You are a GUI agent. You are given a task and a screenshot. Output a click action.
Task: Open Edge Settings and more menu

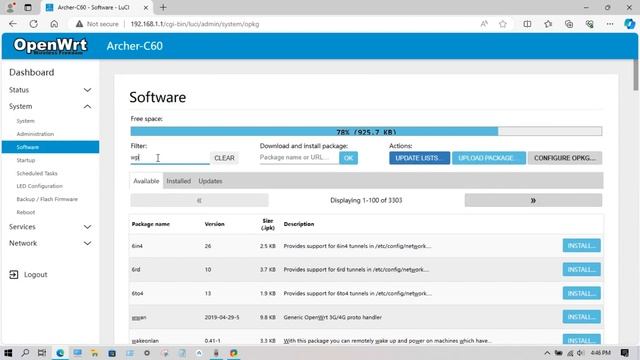coord(610,24)
